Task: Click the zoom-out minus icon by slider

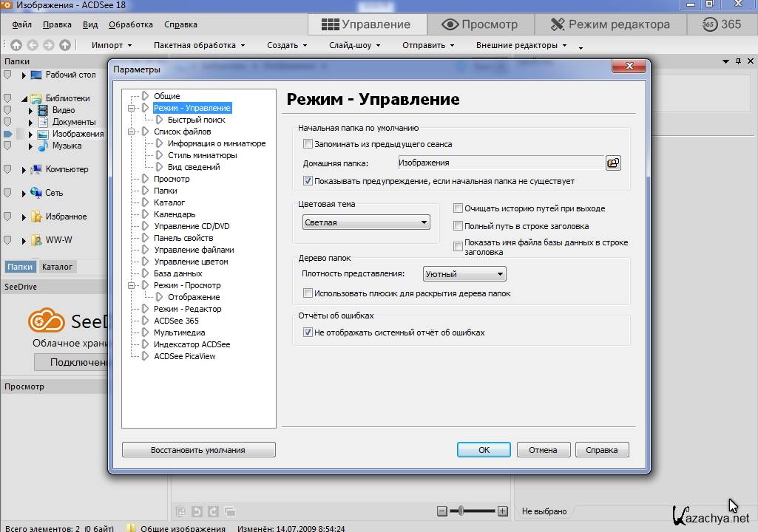Action: click(x=442, y=511)
